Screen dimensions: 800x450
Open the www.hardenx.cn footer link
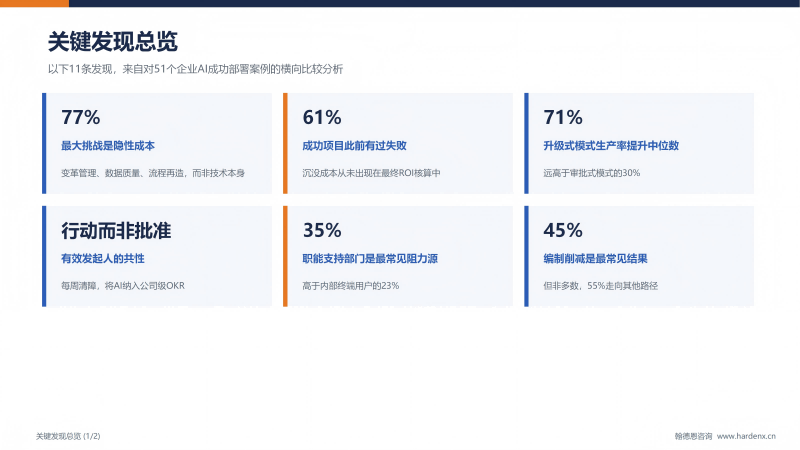pos(746,436)
